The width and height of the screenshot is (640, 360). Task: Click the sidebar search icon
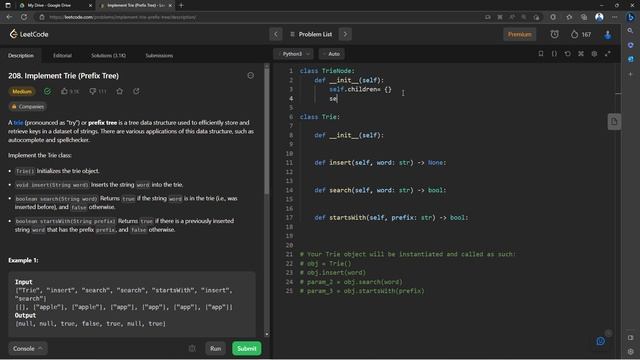pyautogui.click(x=631, y=31)
